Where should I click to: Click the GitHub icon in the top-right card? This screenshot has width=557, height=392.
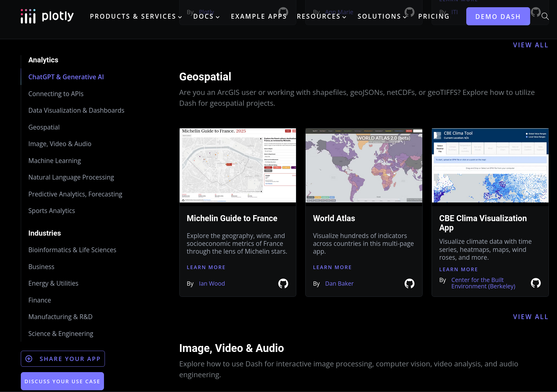pos(536,12)
